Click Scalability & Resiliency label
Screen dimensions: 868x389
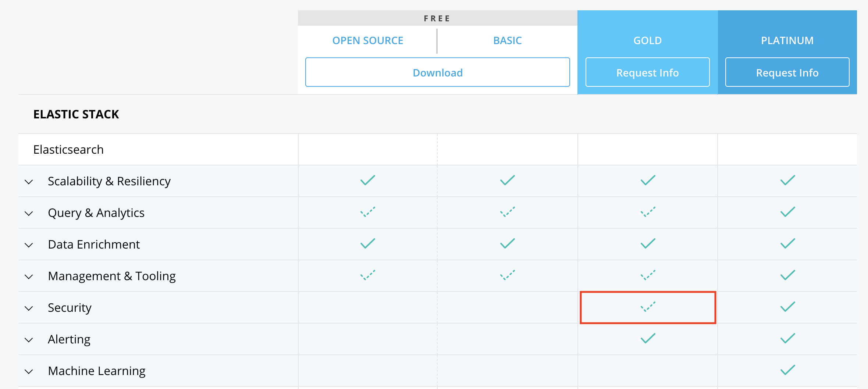(x=109, y=181)
